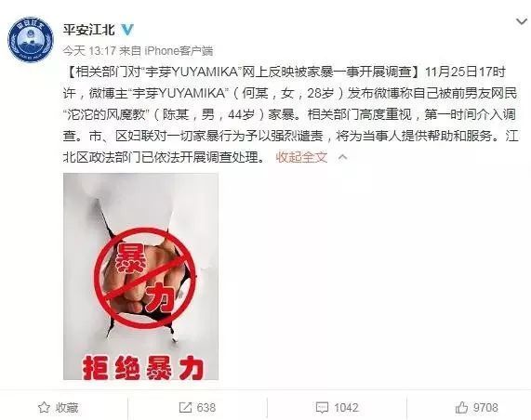531x420 pixels.
Task: Click the iPhone客户端 source link
Action: pos(179,51)
